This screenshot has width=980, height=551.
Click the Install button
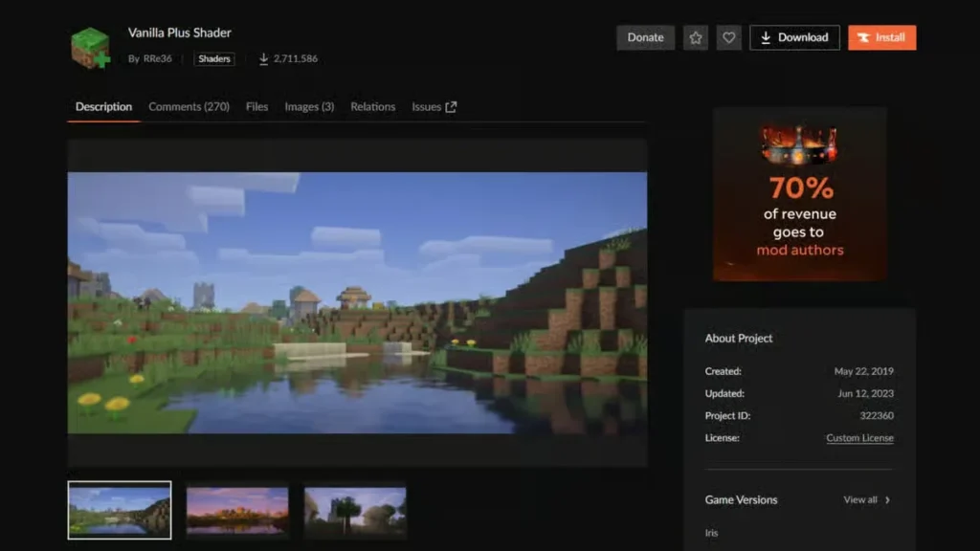click(x=882, y=37)
